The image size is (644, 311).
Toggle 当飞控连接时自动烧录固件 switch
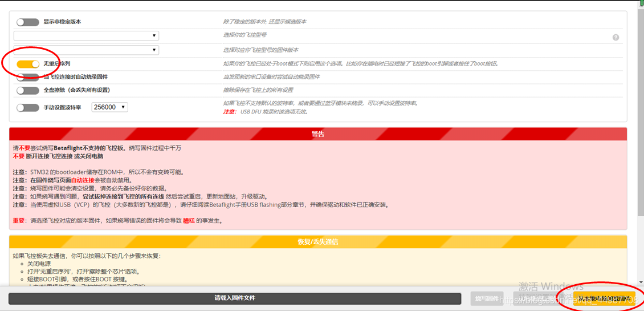[x=28, y=78]
